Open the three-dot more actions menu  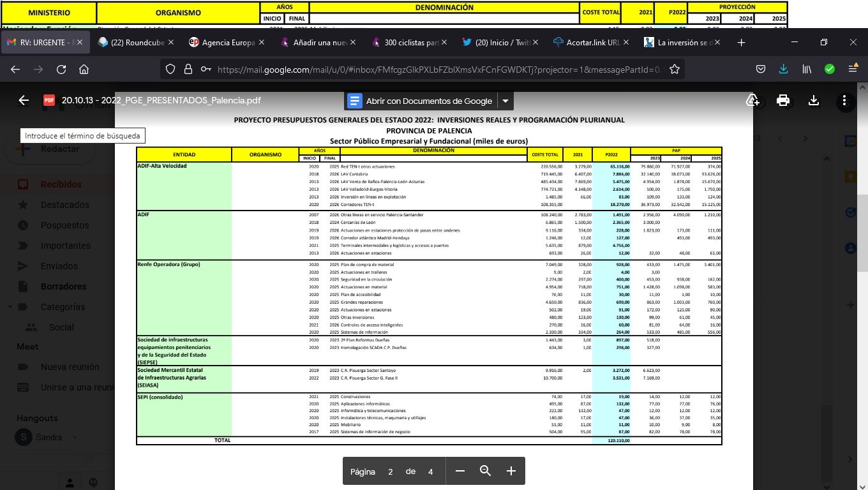[x=844, y=100]
